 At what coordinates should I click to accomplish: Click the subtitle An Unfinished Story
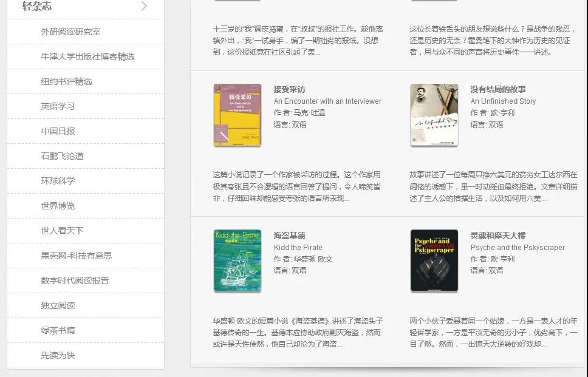[503, 101]
